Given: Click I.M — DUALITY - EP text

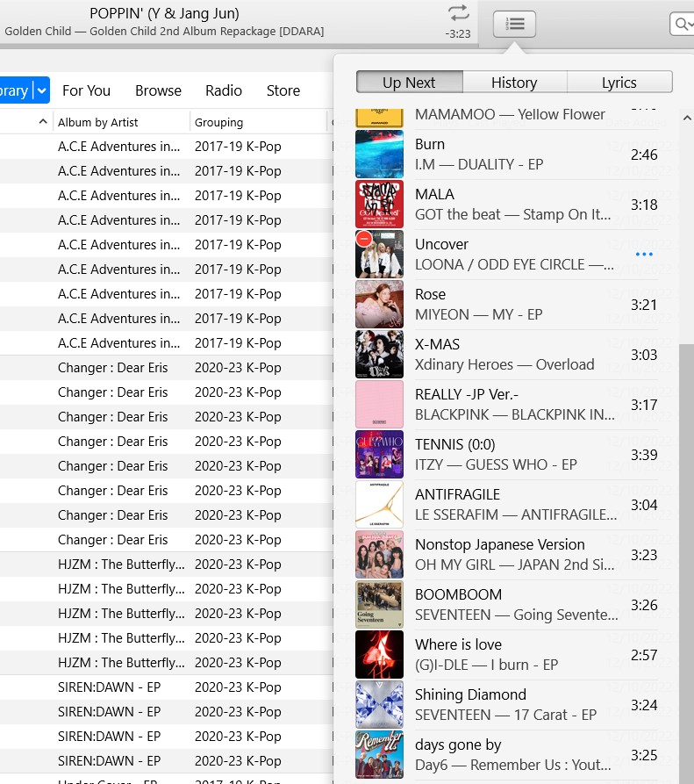Looking at the screenshot, I should 479,164.
